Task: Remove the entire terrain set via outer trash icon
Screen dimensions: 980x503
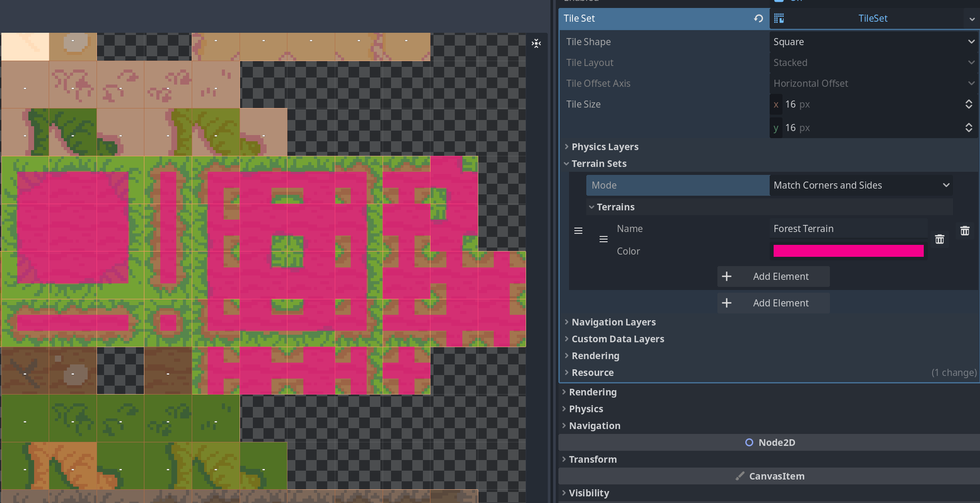Action: pos(965,230)
